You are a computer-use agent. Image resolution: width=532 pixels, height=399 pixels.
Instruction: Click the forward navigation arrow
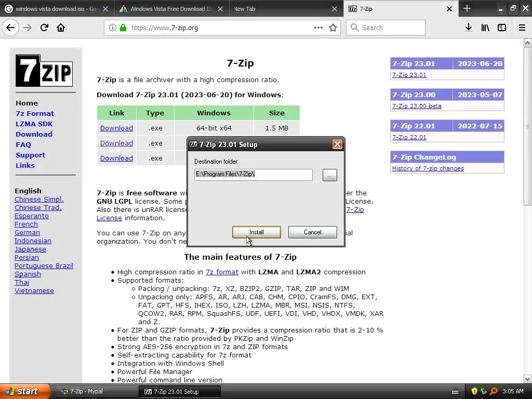[x=28, y=28]
